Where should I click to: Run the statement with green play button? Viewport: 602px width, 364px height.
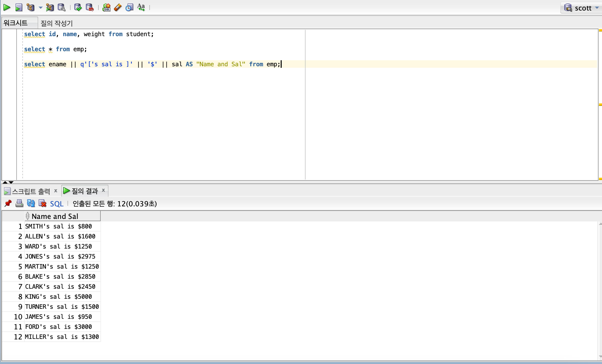[7, 8]
